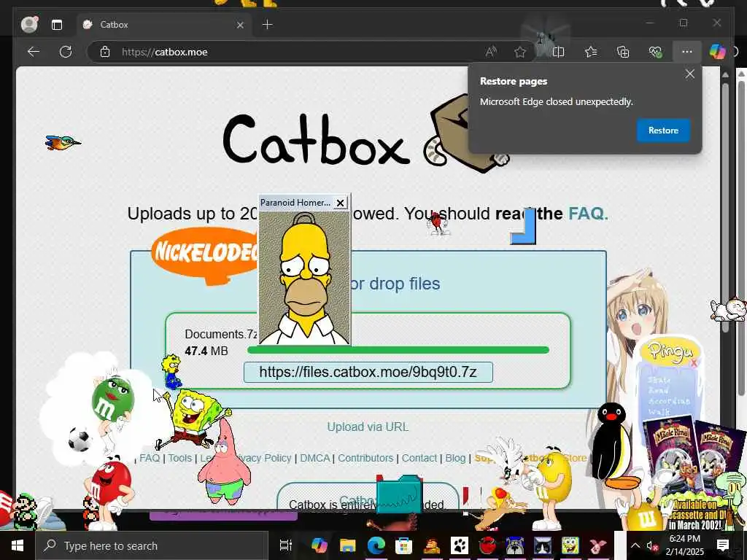Switch to Microsoft Edge on the taskbar

pyautogui.click(x=376, y=545)
